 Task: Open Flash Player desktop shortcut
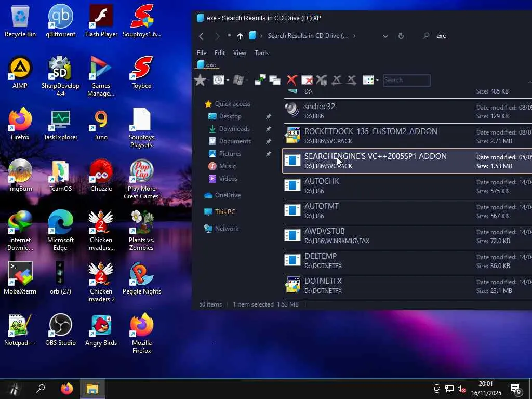pyautogui.click(x=101, y=21)
